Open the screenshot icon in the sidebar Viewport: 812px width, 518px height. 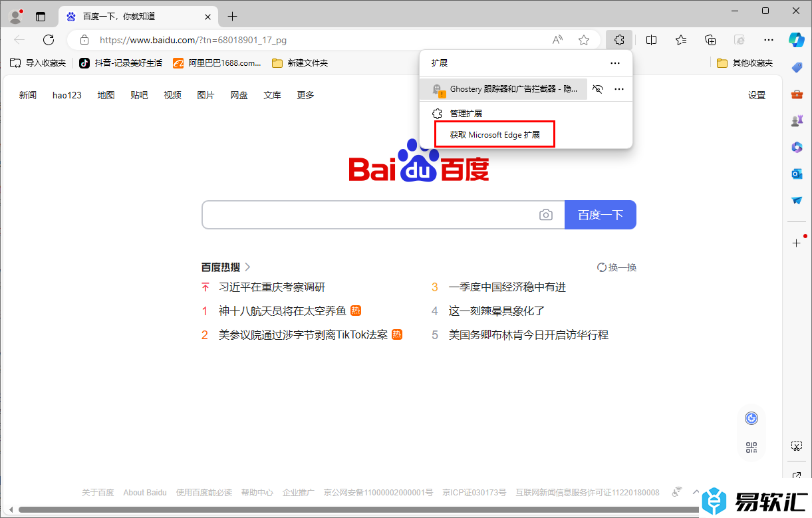pos(797,446)
